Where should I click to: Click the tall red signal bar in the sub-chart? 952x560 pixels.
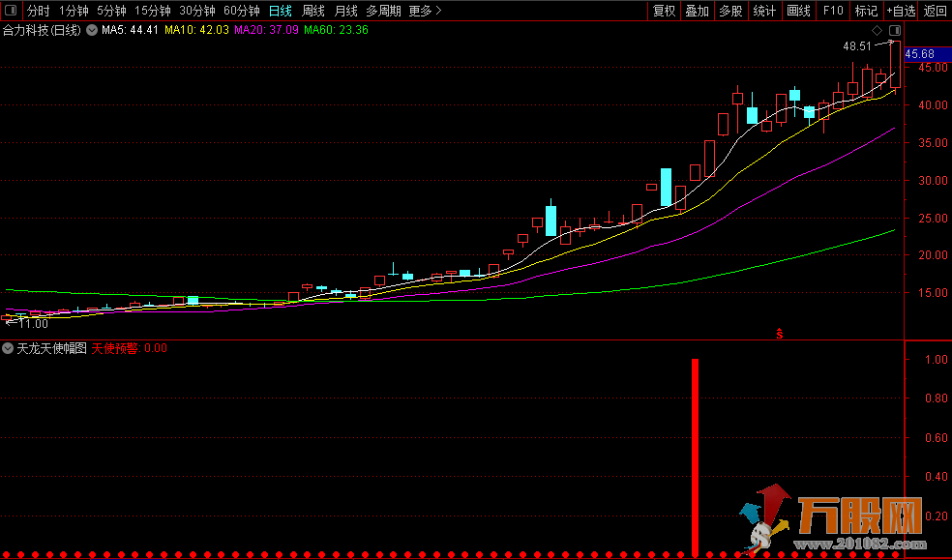(696, 457)
